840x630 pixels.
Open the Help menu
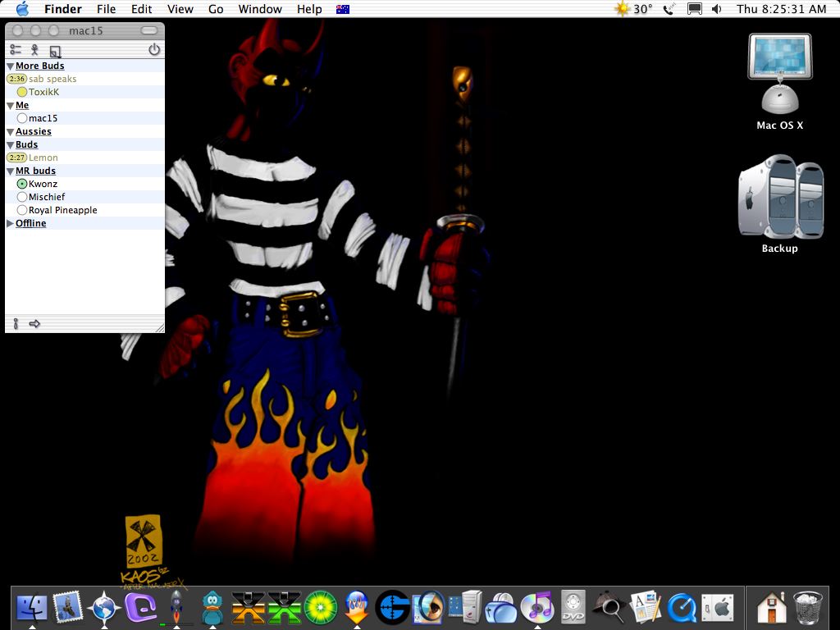click(309, 9)
